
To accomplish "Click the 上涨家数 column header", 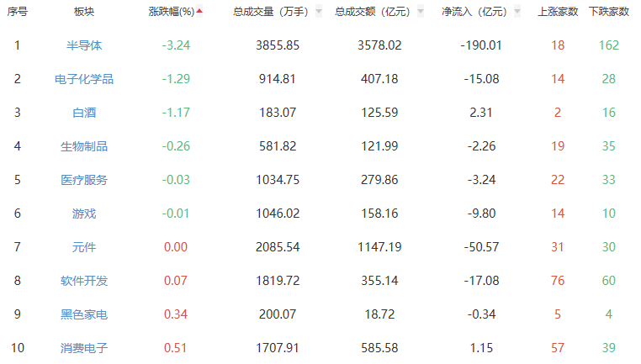I will click(558, 12).
